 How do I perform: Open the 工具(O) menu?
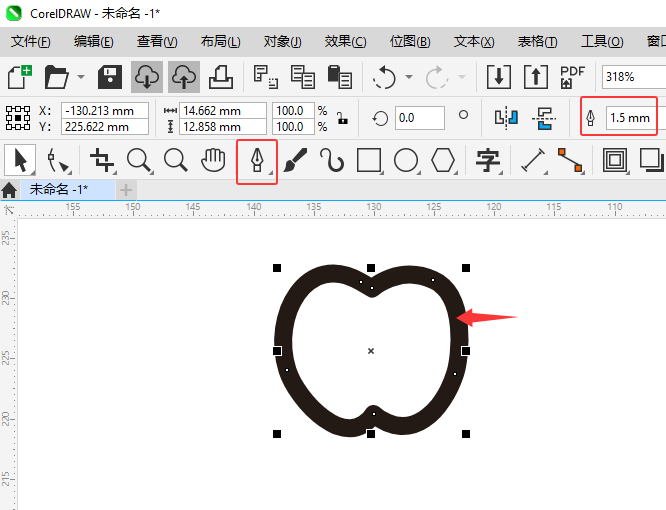coord(602,41)
